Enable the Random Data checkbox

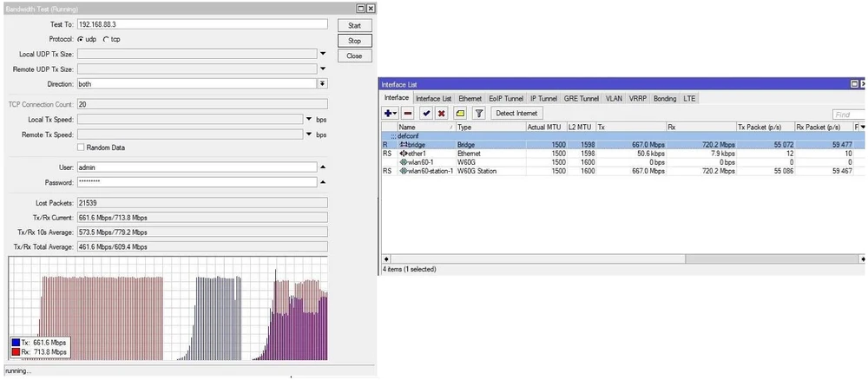click(81, 147)
